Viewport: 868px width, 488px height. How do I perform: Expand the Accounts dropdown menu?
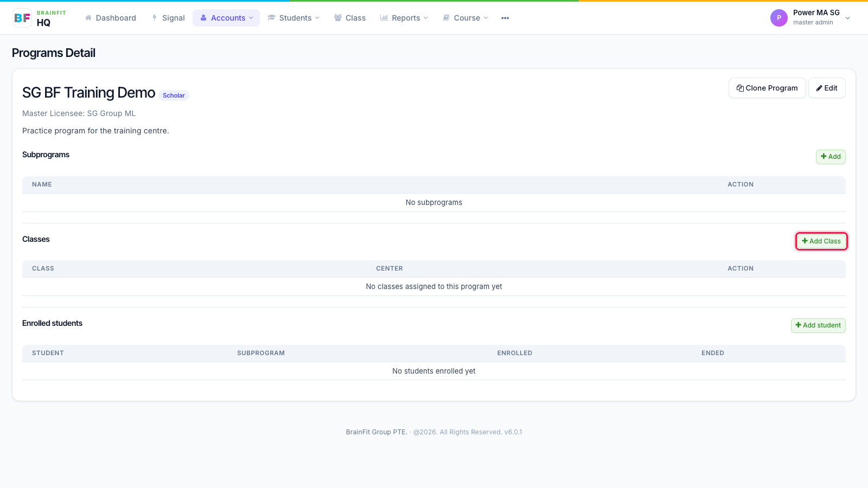click(226, 18)
